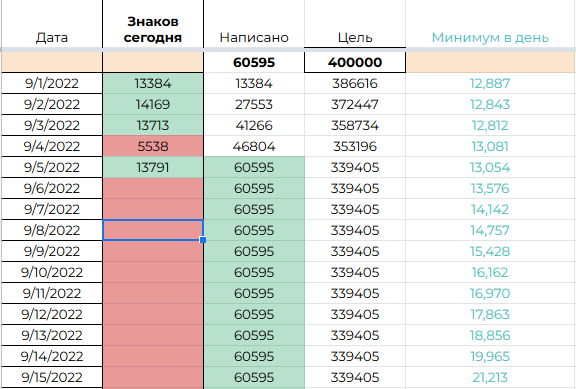Select the "Цель" header cell
Viewport: 576px width, 389px height.
[x=355, y=24]
